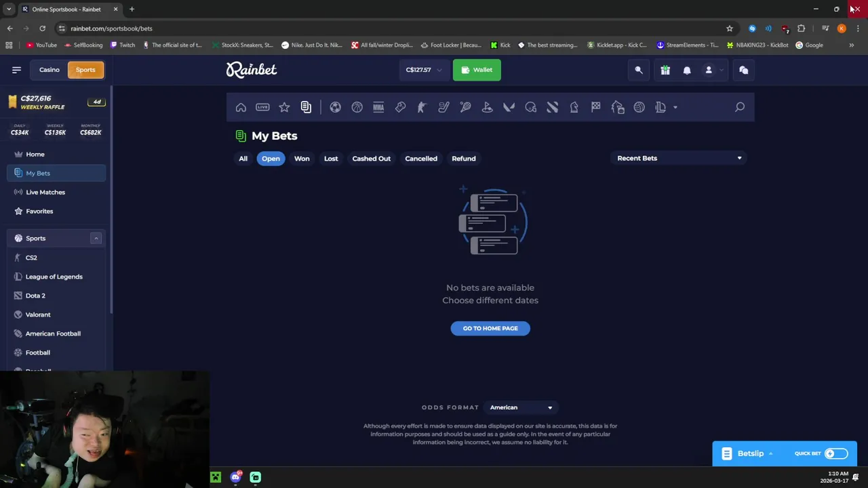Collapse the Sports section in sidebar
Image resolution: width=868 pixels, height=488 pixels.
[96, 238]
